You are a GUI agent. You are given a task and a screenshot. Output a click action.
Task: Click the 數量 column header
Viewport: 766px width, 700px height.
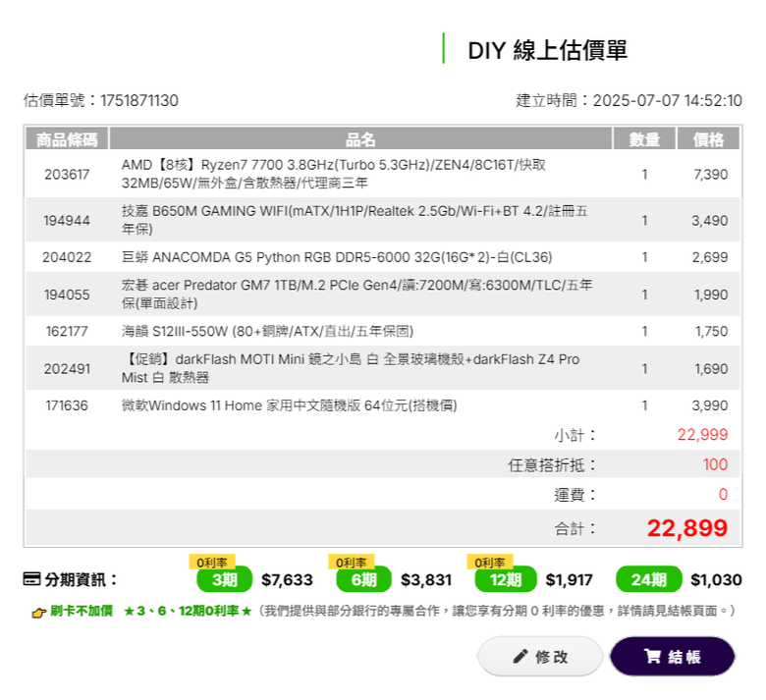click(644, 139)
